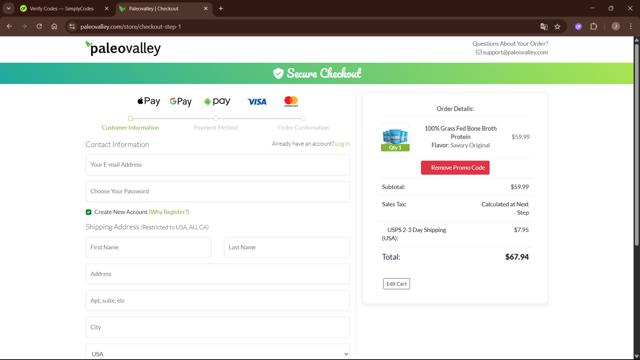Focus the Apt, suite, etc field

coord(218,300)
